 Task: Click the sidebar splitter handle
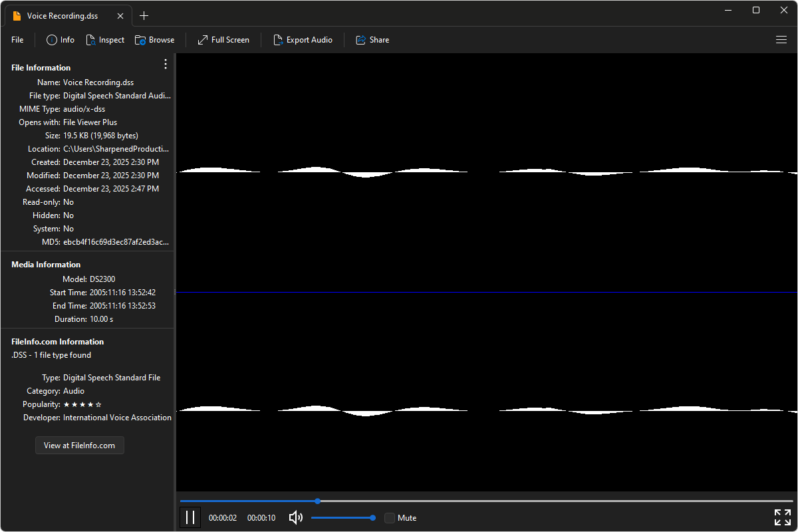(174, 292)
